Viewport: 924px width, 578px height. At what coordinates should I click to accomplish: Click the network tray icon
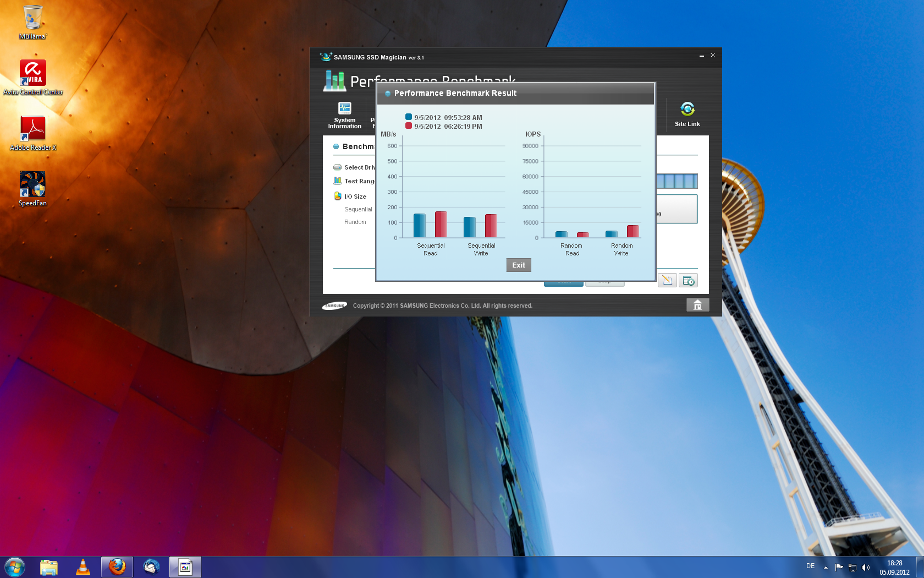click(853, 568)
